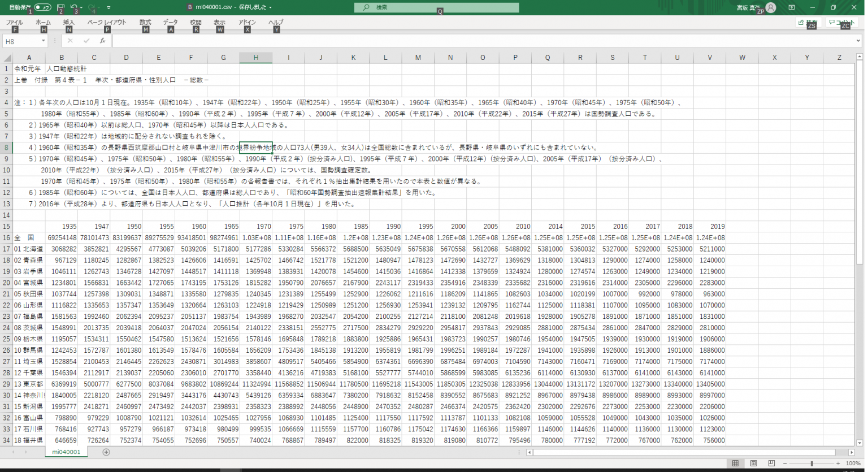Add a new sheet with plus icon

[106, 452]
